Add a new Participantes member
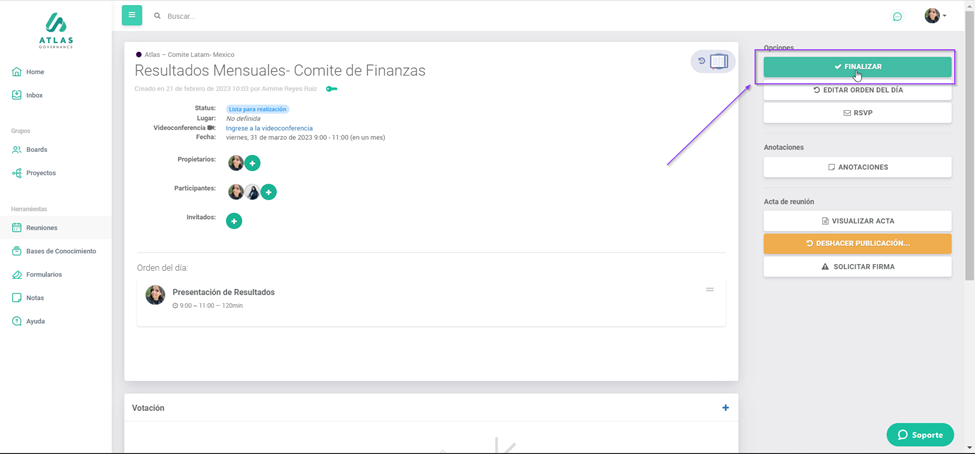 coord(269,192)
